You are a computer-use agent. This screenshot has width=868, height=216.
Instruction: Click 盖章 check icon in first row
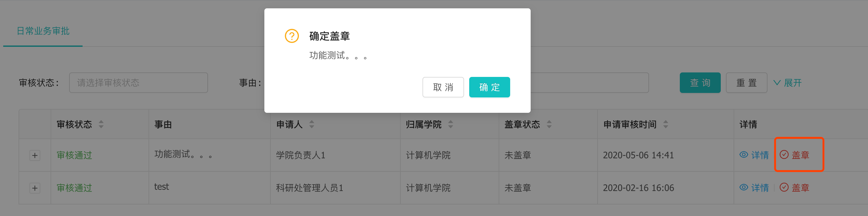pos(784,154)
